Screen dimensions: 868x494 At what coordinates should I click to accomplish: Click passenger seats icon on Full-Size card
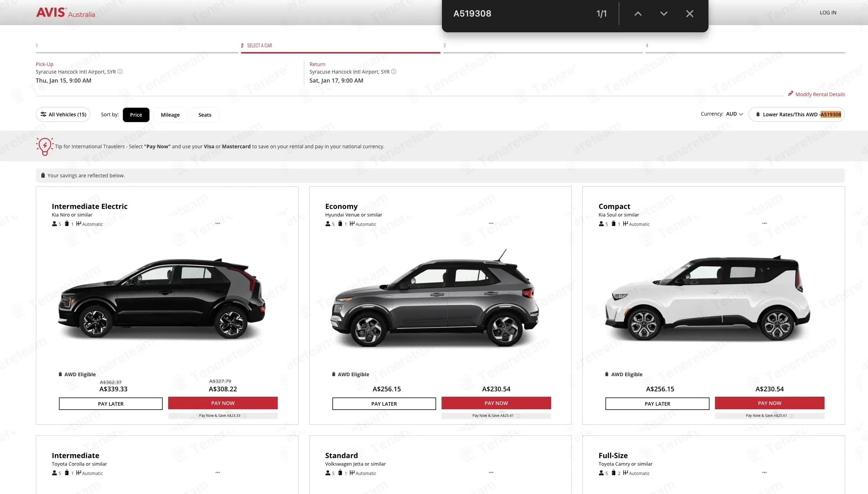coord(601,473)
